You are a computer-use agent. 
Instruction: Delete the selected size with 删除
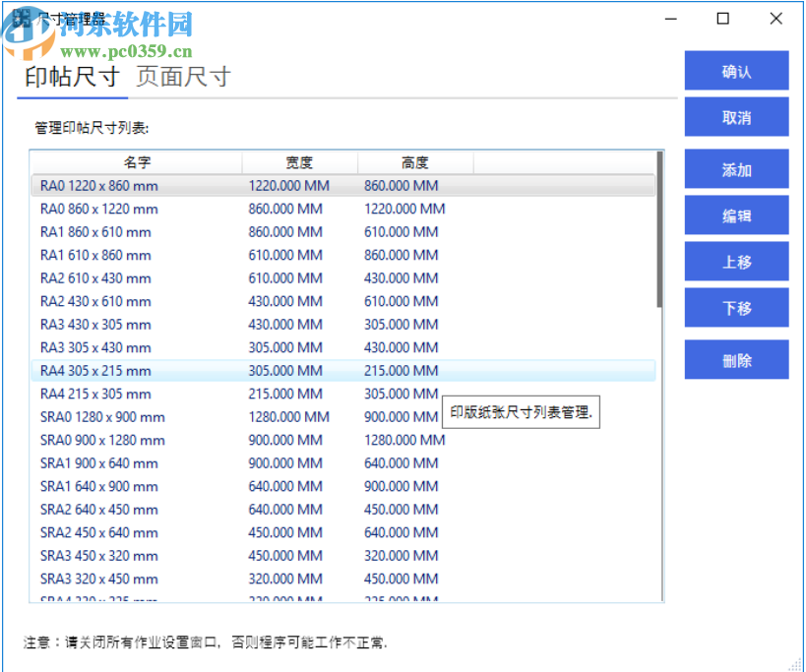(x=735, y=359)
